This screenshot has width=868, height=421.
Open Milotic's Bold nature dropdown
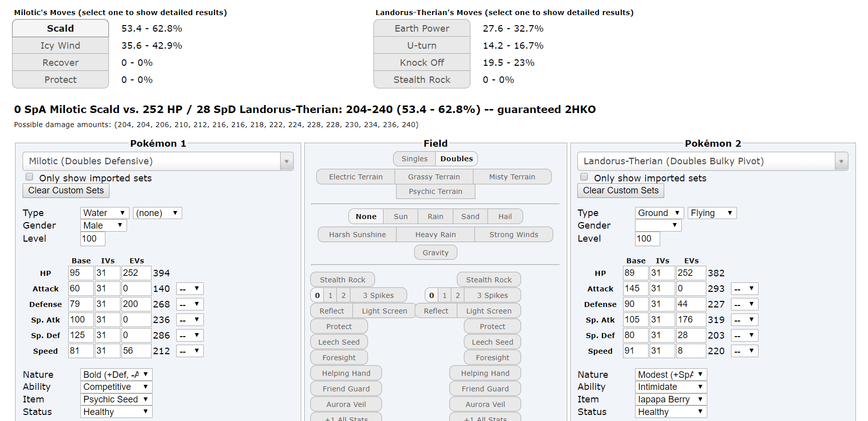pyautogui.click(x=116, y=375)
